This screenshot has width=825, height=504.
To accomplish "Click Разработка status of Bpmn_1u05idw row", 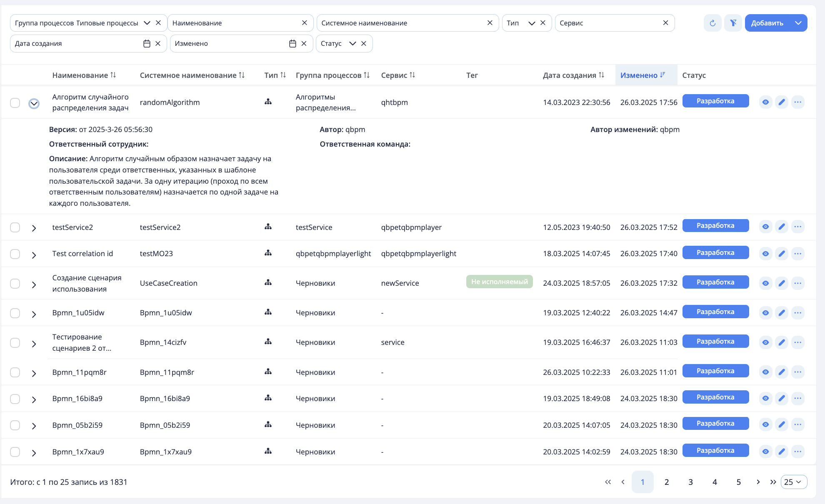I will point(715,312).
